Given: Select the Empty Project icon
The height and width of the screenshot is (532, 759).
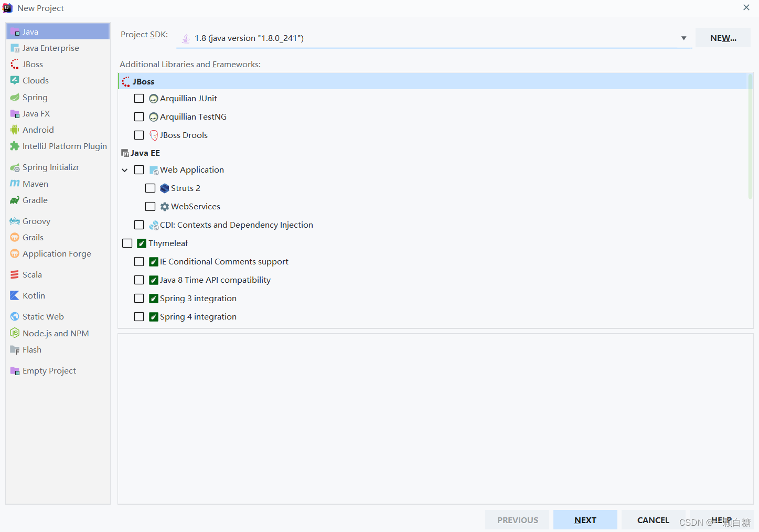Looking at the screenshot, I should [x=15, y=371].
